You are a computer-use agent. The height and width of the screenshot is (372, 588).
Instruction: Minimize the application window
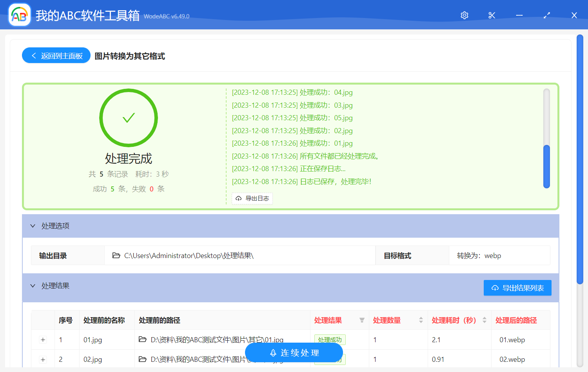[519, 15]
